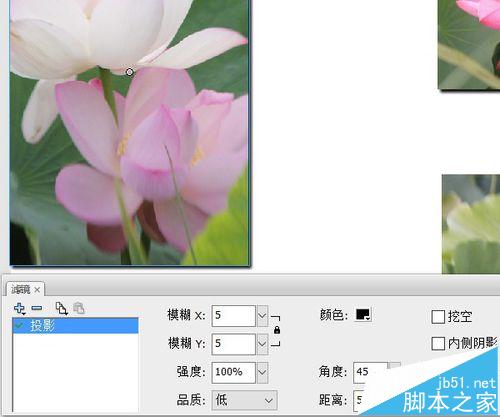Click the 模糊 X value field
500x417 pixels.
coord(233,315)
